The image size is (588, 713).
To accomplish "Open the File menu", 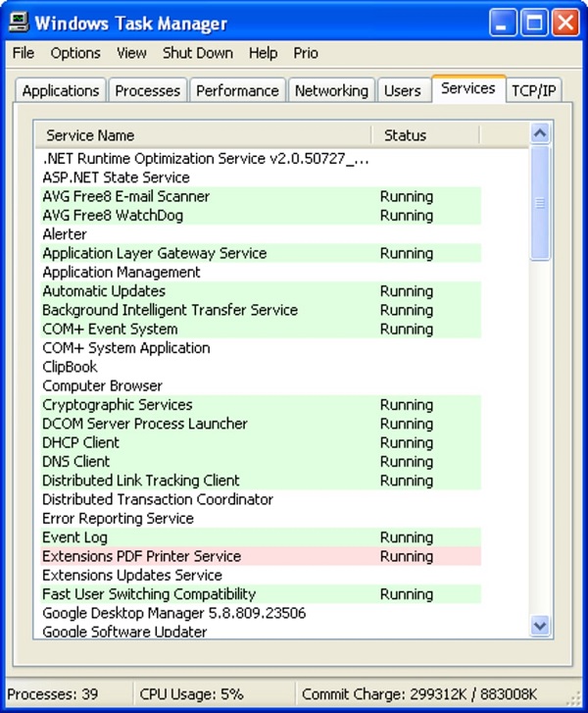I will tap(24, 53).
